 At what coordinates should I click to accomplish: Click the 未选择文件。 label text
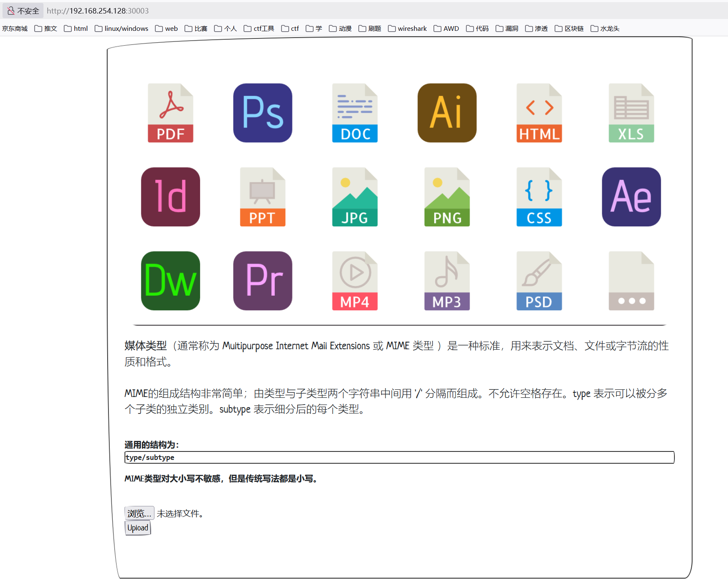pyautogui.click(x=180, y=514)
